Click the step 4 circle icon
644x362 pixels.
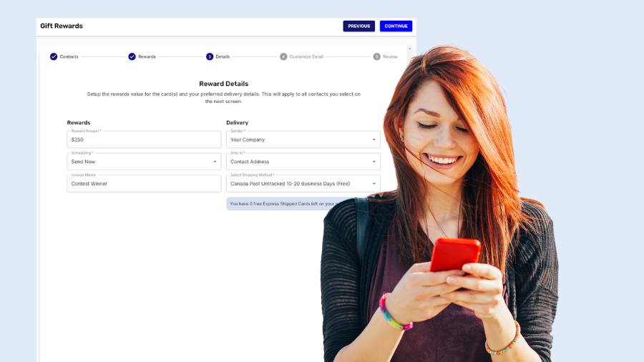coord(283,57)
